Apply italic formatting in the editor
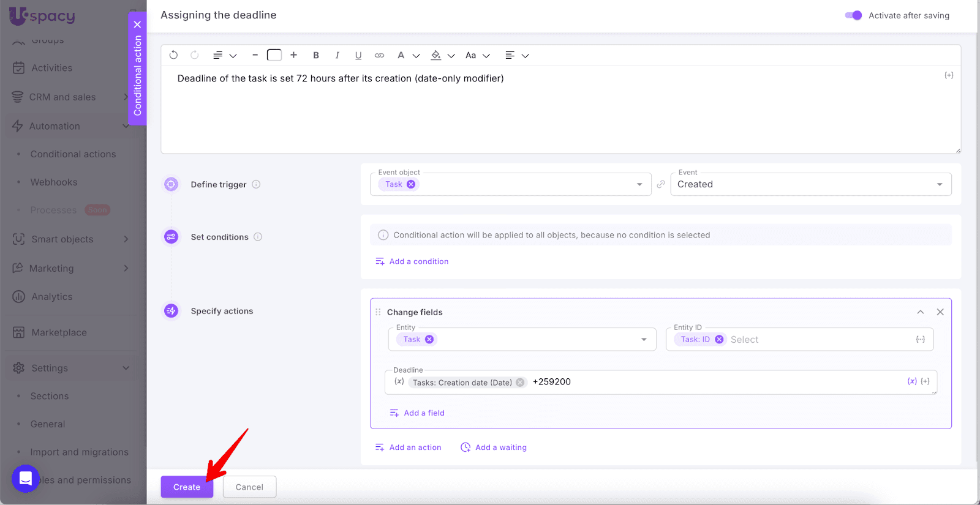 click(x=337, y=55)
